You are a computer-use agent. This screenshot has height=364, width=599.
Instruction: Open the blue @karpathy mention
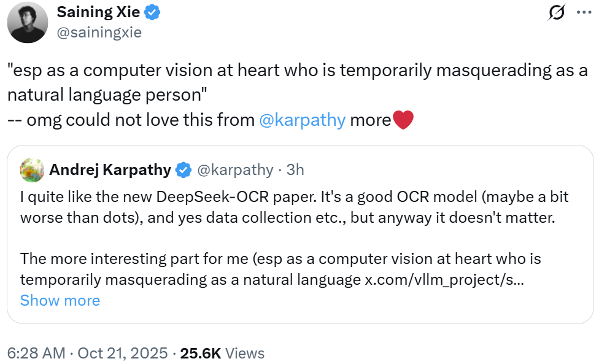click(x=303, y=120)
